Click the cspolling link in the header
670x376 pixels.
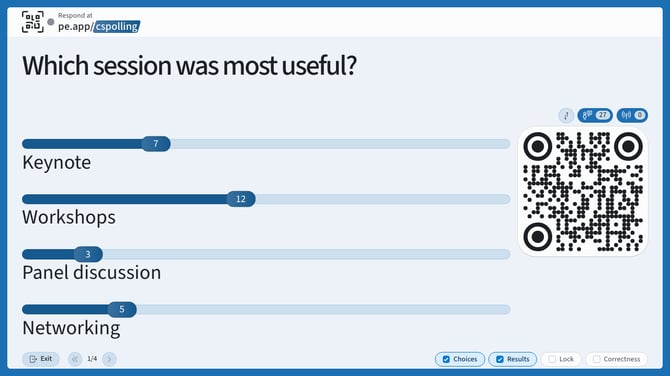tap(117, 26)
